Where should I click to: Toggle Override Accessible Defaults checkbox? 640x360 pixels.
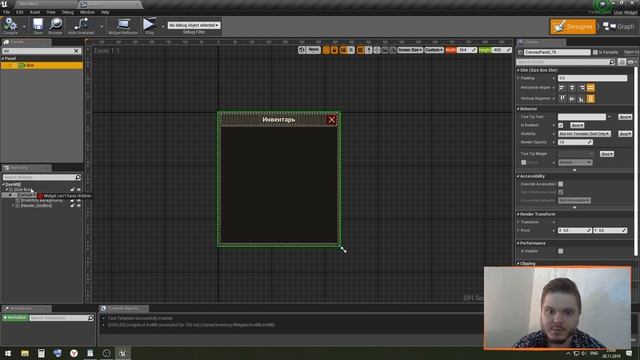point(560,184)
